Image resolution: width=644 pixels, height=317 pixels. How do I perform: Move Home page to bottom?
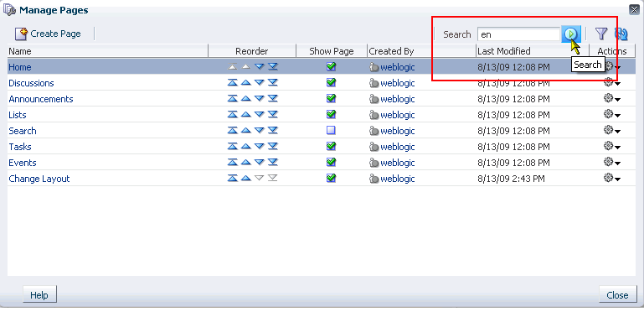[273, 66]
